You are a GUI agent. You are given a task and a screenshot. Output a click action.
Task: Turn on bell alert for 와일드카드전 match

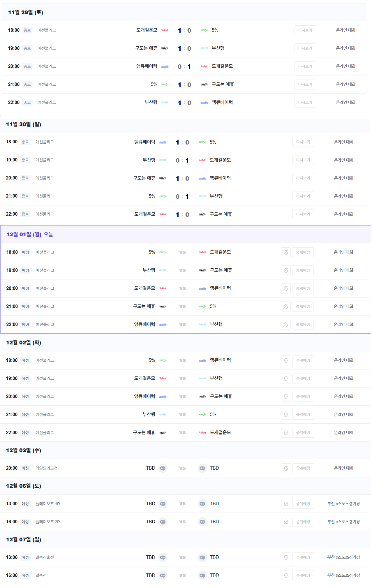coord(286,468)
